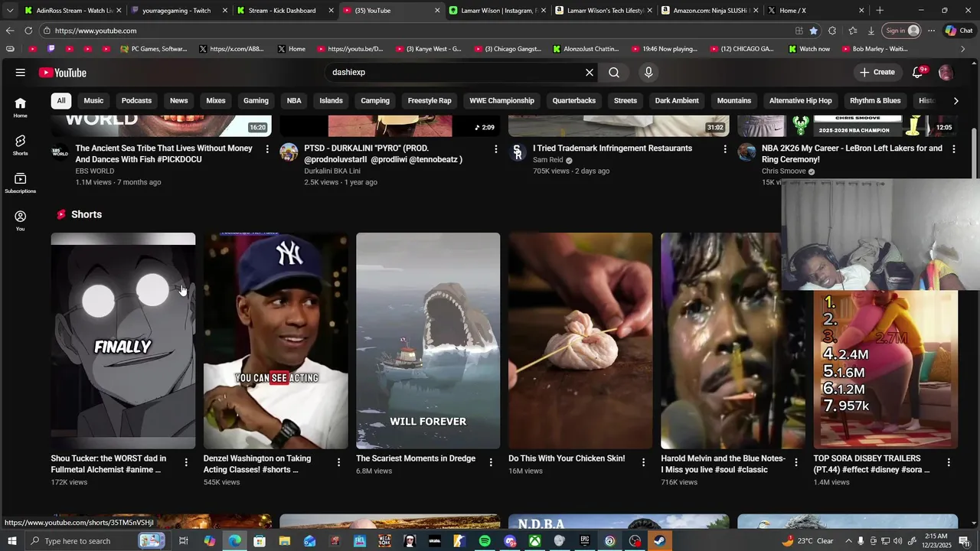The image size is (980, 551).
Task: Select the Gaming filter chip
Action: 256,101
